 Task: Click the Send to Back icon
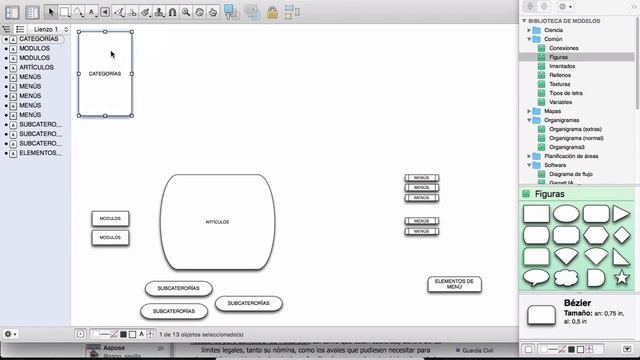tap(252, 12)
